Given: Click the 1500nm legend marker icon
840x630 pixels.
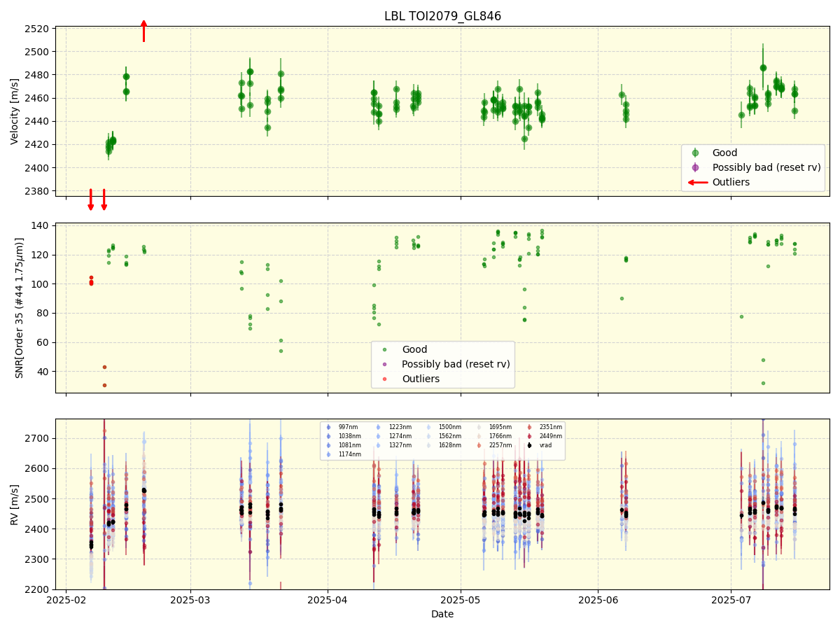Looking at the screenshot, I should (x=428, y=427).
